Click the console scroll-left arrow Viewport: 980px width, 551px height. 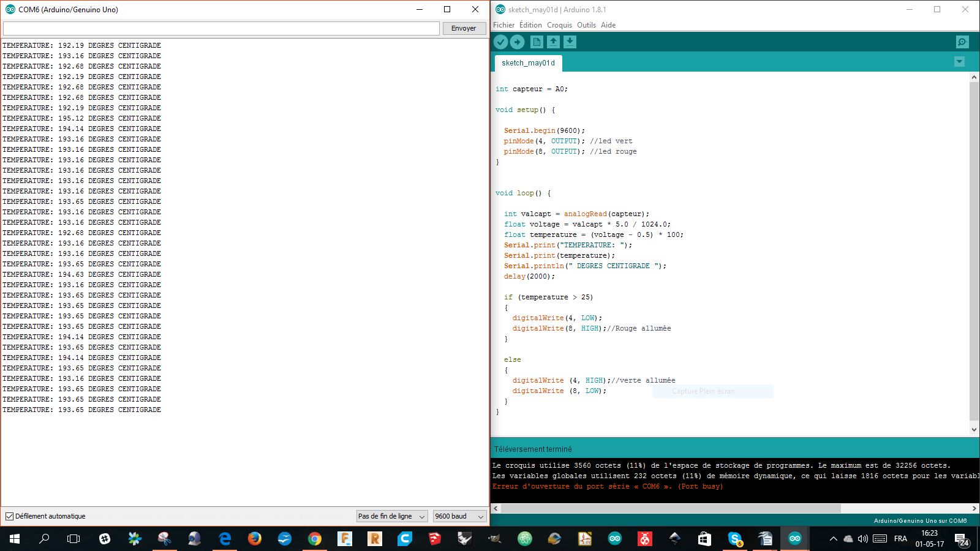point(496,508)
